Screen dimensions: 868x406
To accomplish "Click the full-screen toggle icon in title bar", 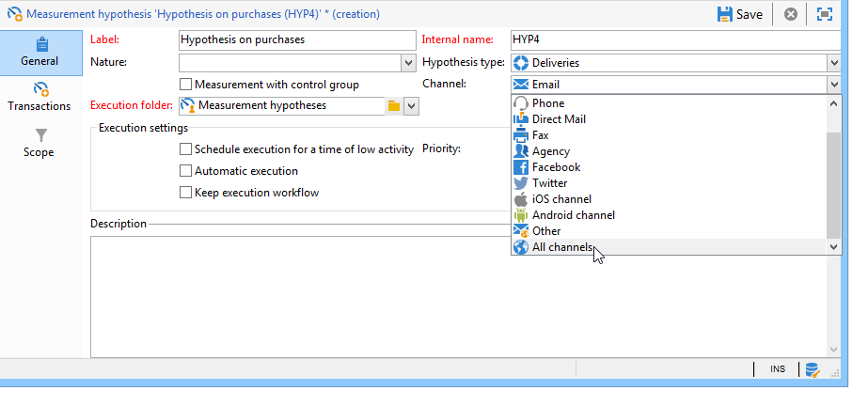I will tap(825, 14).
